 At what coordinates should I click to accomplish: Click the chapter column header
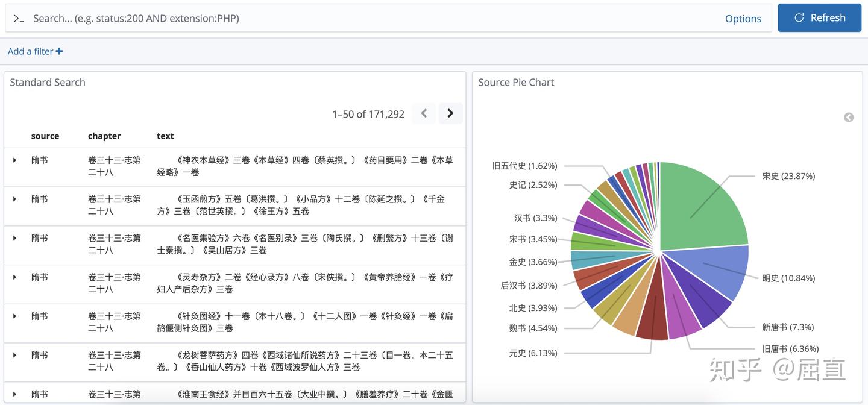(x=104, y=136)
